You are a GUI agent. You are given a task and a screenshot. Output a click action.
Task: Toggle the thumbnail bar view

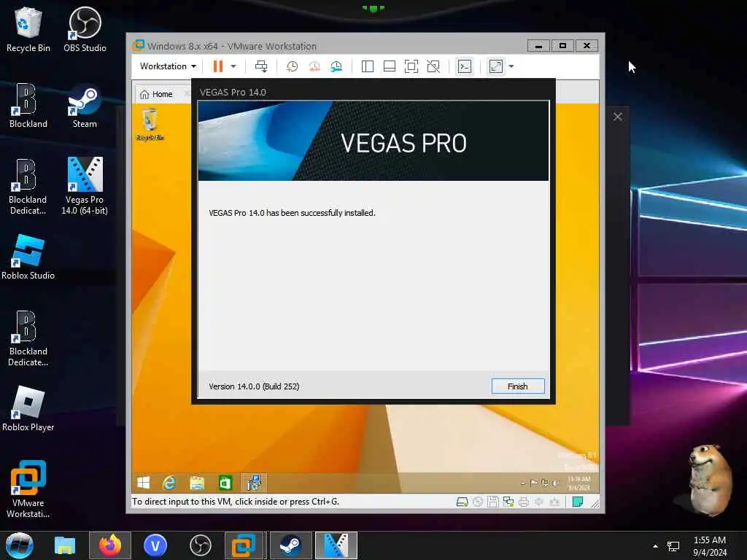click(x=390, y=66)
